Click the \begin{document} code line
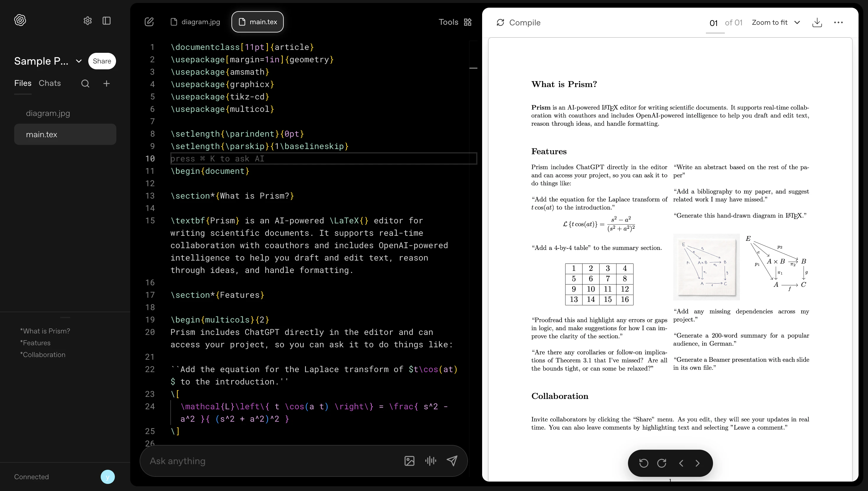868x491 pixels. [x=210, y=171]
